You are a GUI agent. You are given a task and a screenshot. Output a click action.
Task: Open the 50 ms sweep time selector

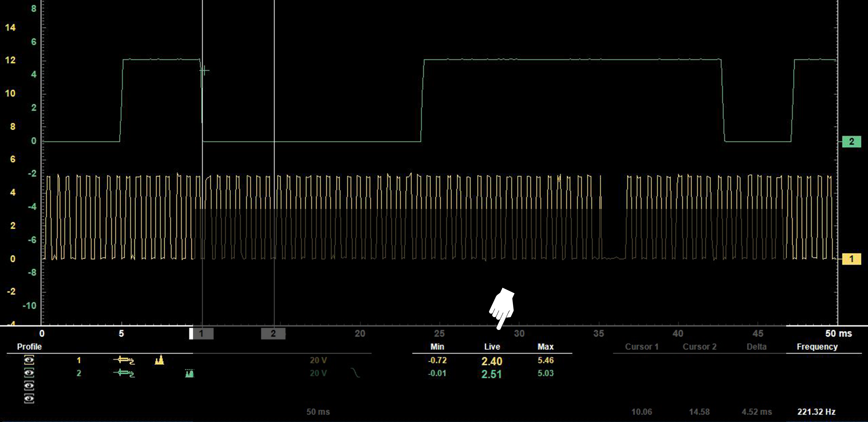tap(318, 412)
